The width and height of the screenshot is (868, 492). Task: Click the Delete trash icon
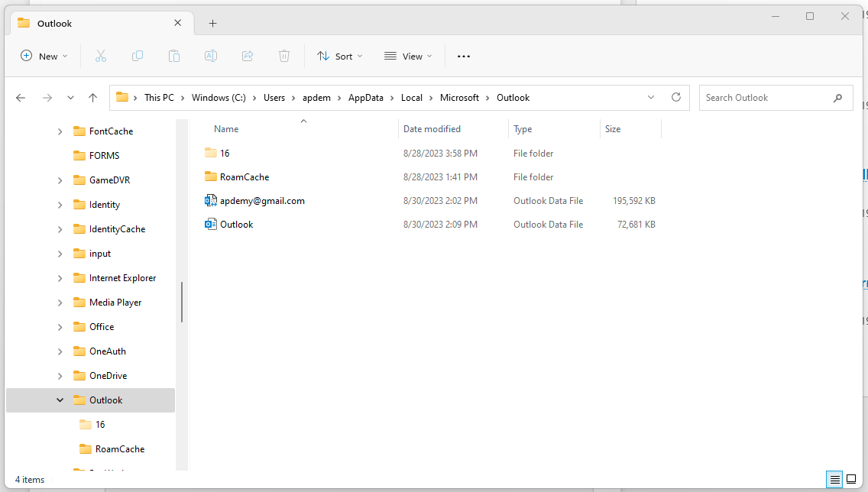tap(284, 56)
